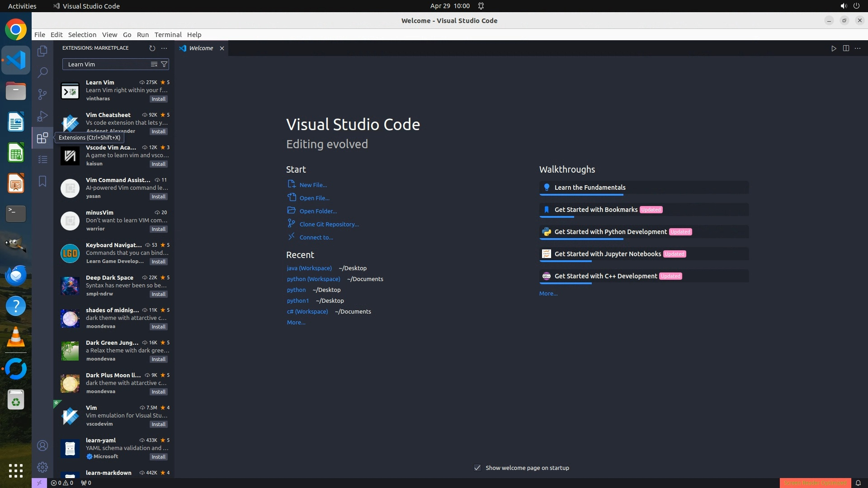
Task: Click the Bookmarks icon in activity bar
Action: point(42,181)
